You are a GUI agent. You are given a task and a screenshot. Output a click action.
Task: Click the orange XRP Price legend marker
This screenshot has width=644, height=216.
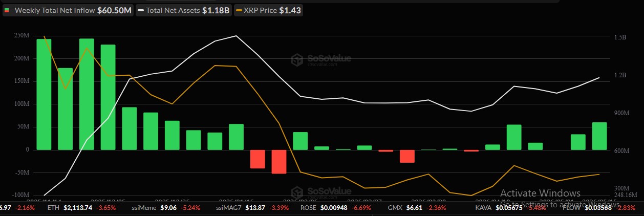pos(239,10)
